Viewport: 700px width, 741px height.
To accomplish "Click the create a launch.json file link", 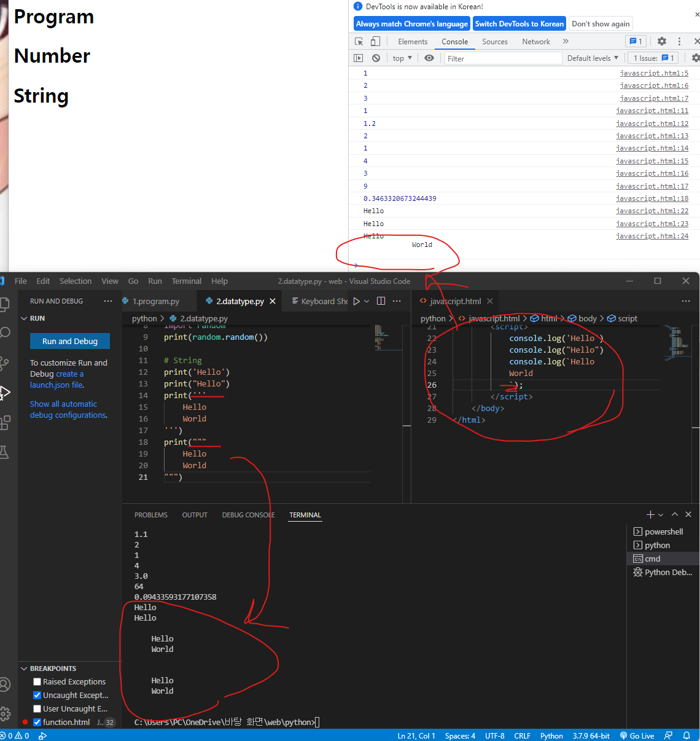I will pos(57,379).
